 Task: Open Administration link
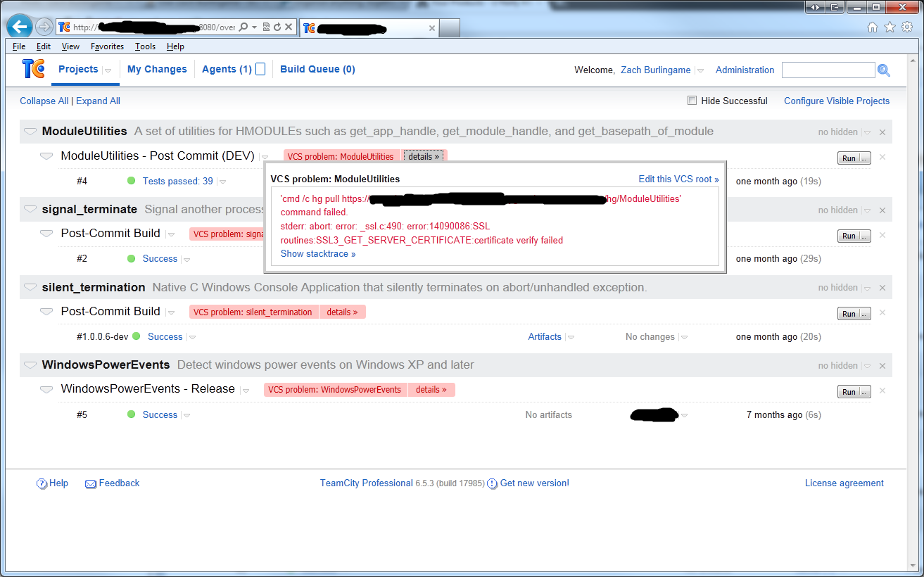pos(745,70)
